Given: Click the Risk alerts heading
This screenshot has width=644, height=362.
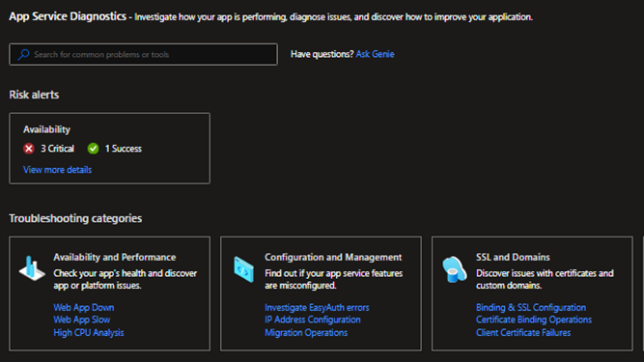Looking at the screenshot, I should (x=34, y=95).
